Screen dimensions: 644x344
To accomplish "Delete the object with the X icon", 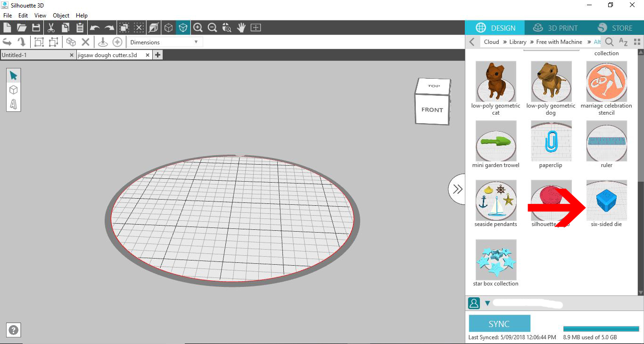I will (85, 42).
